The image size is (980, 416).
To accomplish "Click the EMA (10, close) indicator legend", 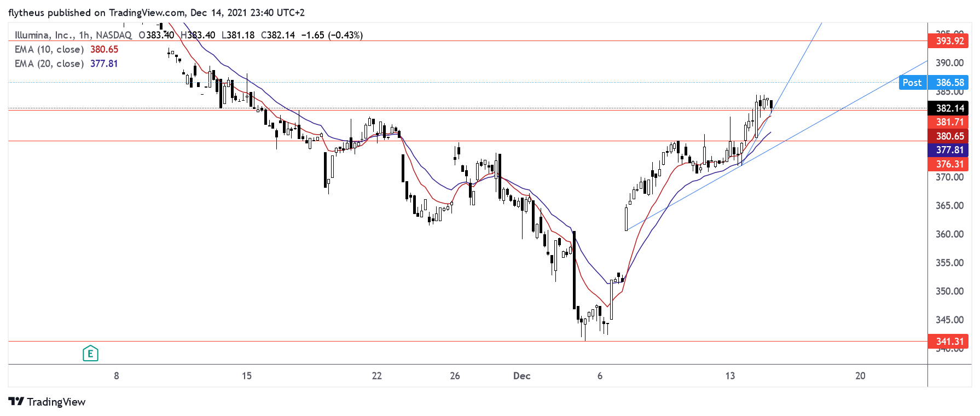I will click(x=66, y=49).
